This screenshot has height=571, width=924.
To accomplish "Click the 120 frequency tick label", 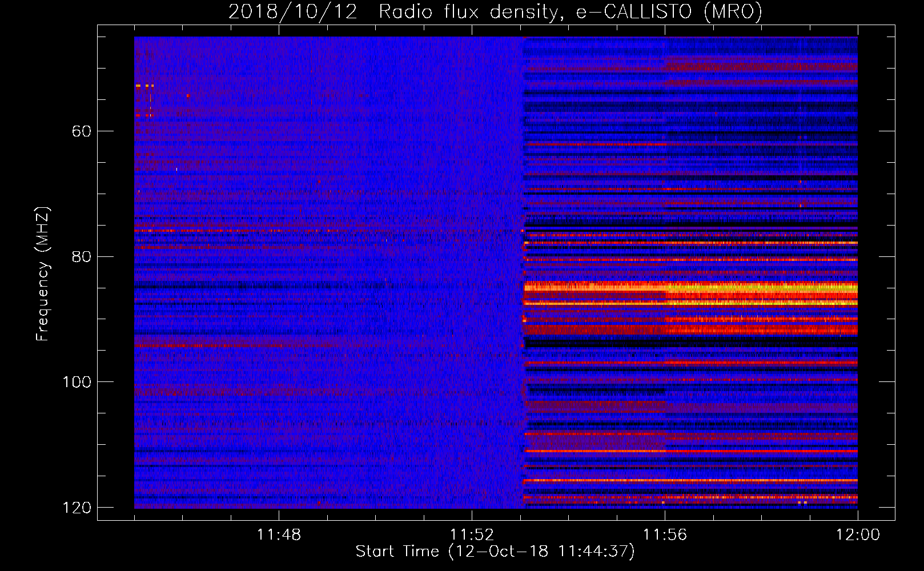I will [77, 508].
